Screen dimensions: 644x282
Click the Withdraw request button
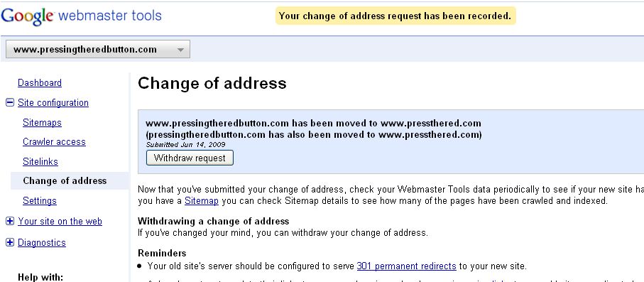pyautogui.click(x=190, y=158)
